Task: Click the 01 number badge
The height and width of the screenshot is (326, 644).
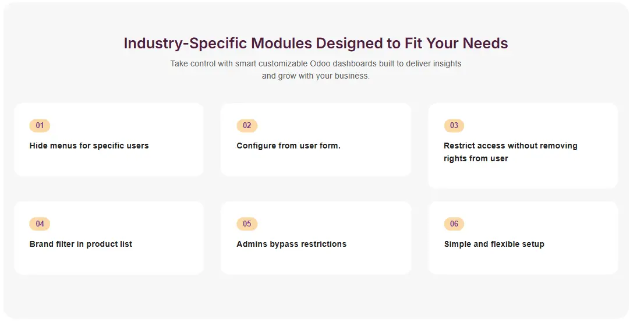Action: pos(40,126)
